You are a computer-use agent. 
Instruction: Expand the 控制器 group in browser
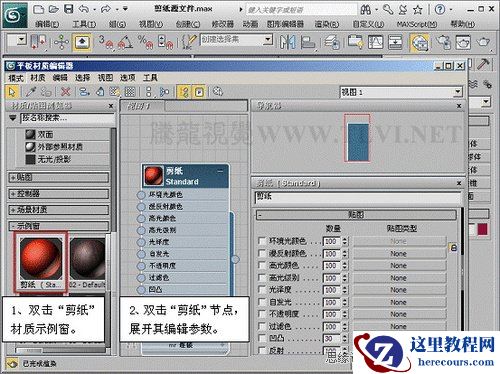click(59, 194)
